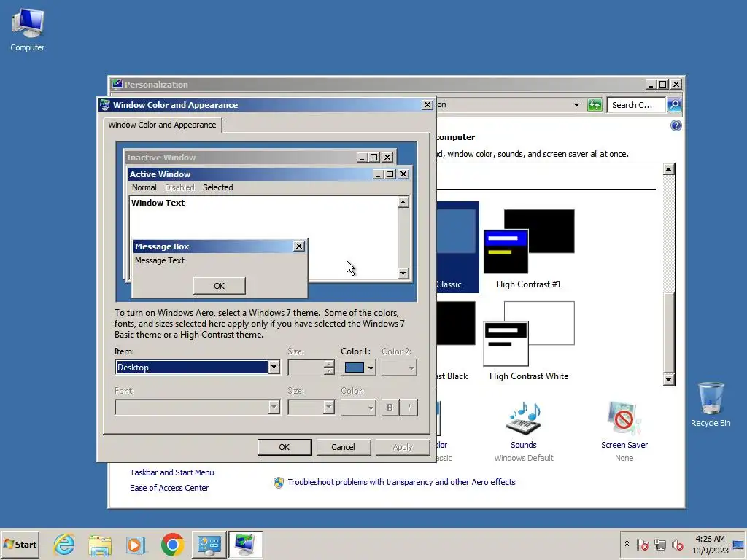Viewport: 747px width, 560px height.
Task: Select Personalization window taskbar button
Action: [245, 544]
